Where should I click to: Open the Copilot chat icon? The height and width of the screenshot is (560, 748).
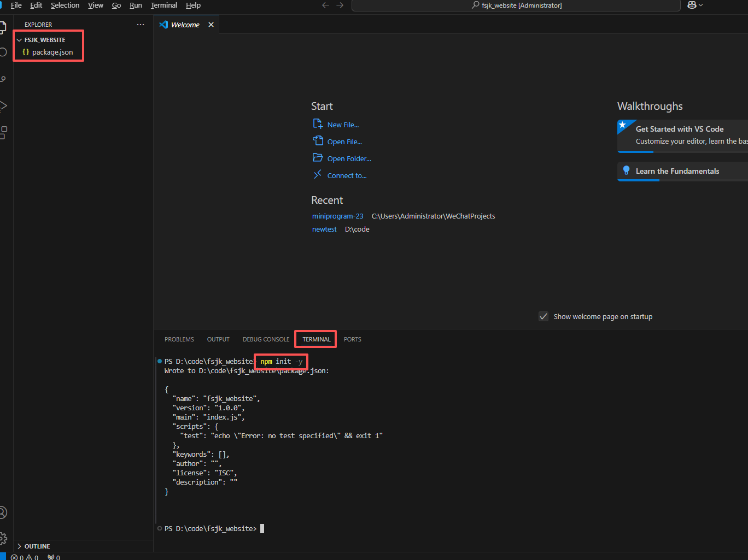tap(692, 5)
